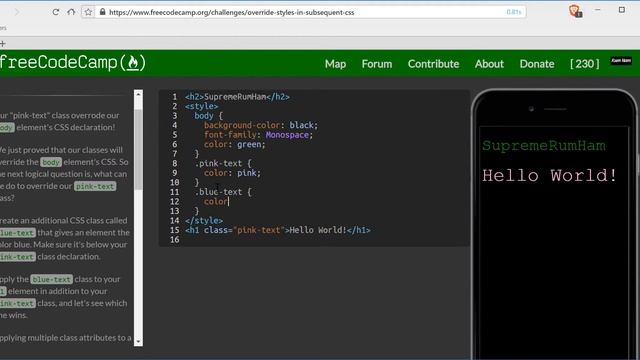
Task: Open a new tab with the plus icon
Action: click(2, 43)
